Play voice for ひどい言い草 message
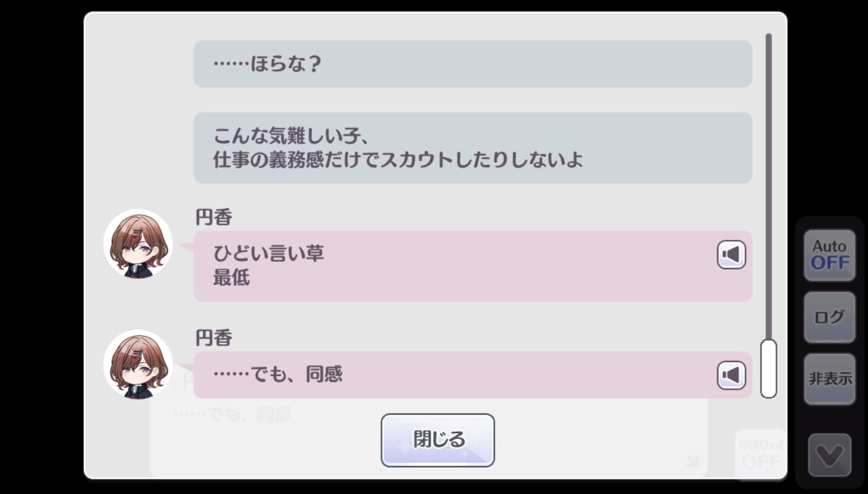The width and height of the screenshot is (868, 494). (x=731, y=255)
